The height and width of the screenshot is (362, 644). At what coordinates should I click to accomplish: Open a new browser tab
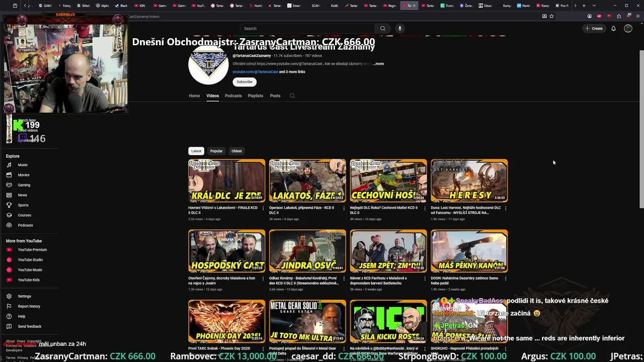click(584, 6)
